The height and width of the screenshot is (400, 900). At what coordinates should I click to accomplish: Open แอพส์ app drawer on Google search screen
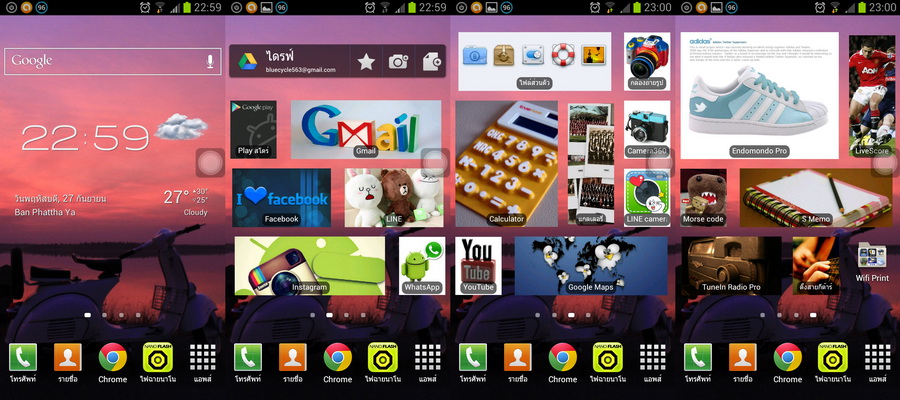202,363
